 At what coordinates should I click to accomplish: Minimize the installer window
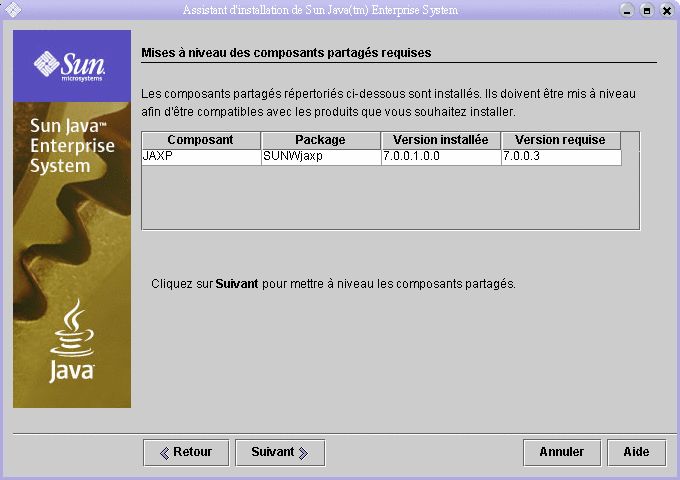click(x=627, y=10)
